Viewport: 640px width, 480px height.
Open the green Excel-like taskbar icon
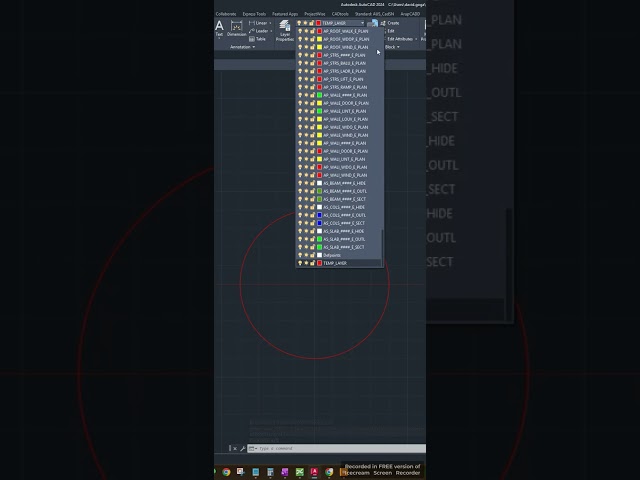[300, 472]
